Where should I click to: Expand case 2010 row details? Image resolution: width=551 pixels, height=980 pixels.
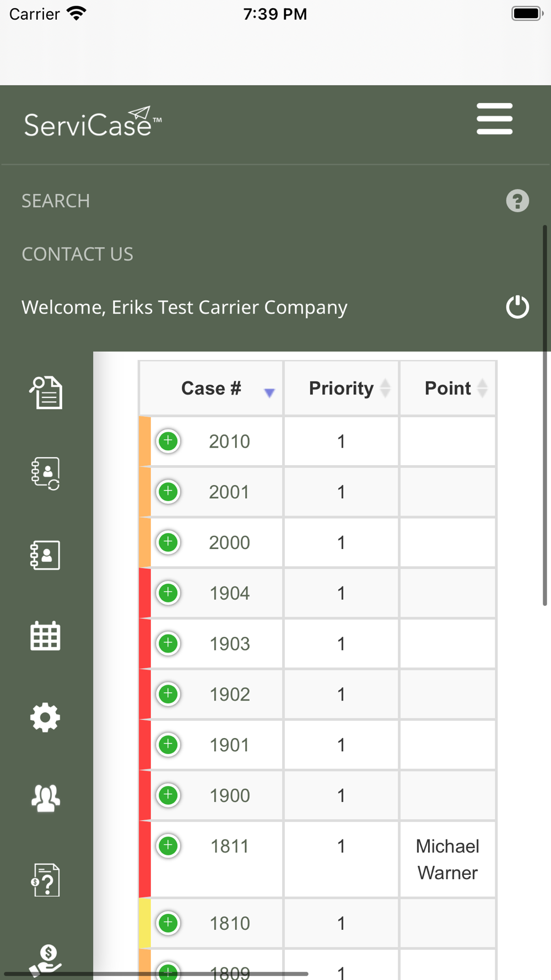click(x=168, y=441)
